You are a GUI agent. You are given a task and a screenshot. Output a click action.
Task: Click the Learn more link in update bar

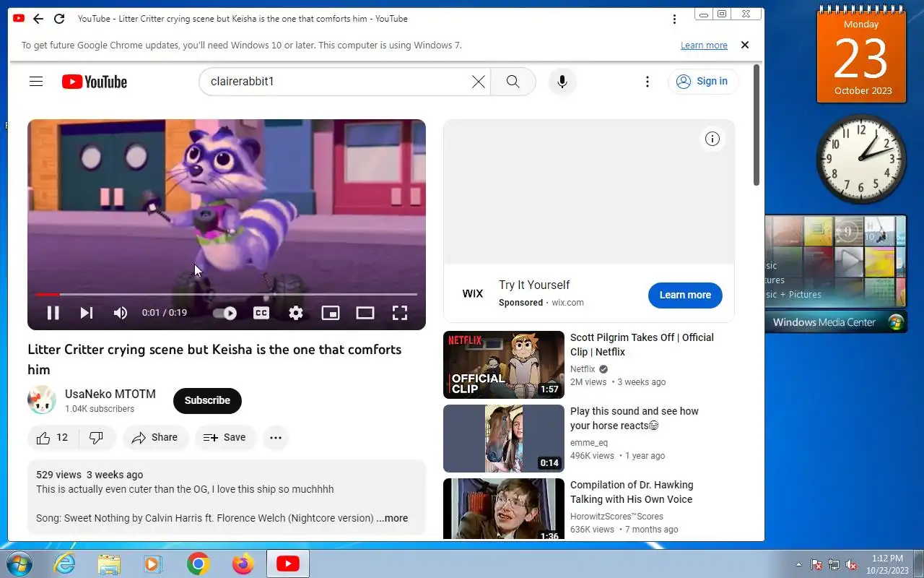coord(704,45)
